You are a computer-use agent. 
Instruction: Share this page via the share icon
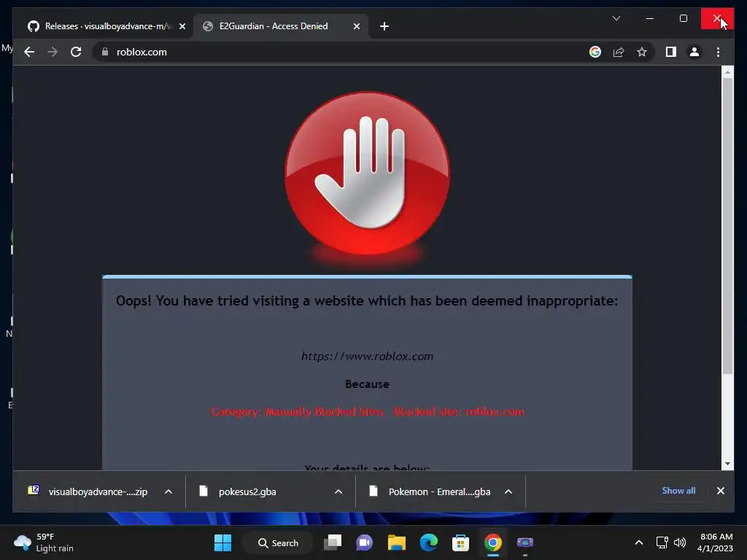619,52
